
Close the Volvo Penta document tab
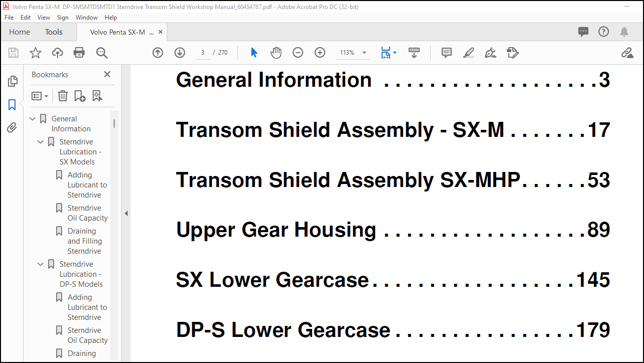click(x=160, y=32)
